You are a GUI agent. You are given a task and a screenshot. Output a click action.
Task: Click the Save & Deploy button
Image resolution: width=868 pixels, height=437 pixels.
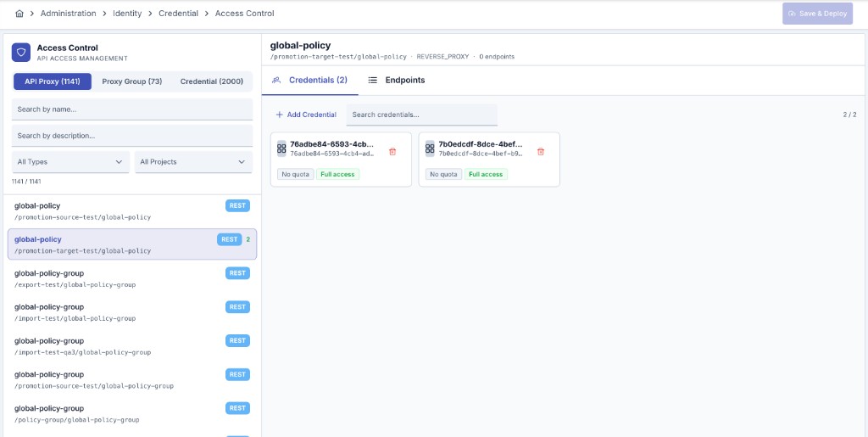[817, 14]
